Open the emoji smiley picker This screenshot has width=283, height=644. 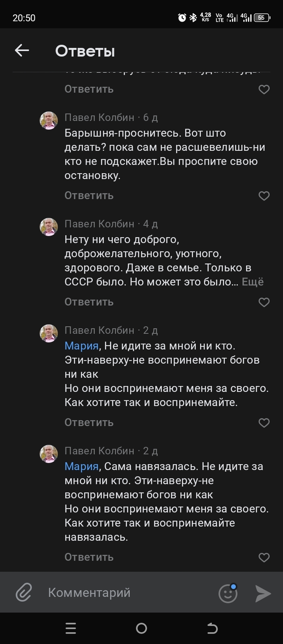pyautogui.click(x=228, y=593)
